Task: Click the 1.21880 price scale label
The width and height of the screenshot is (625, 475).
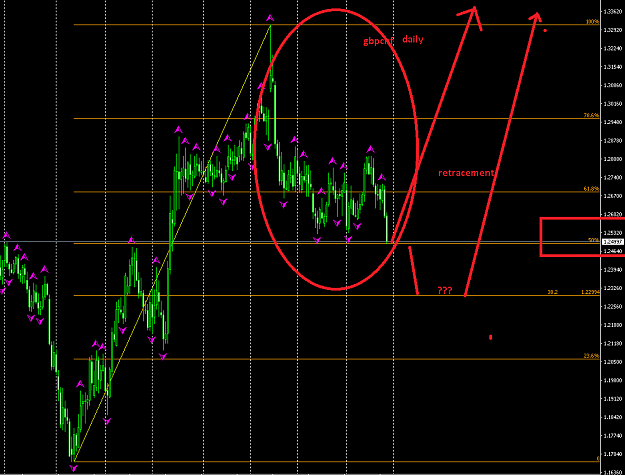Action: [x=613, y=325]
